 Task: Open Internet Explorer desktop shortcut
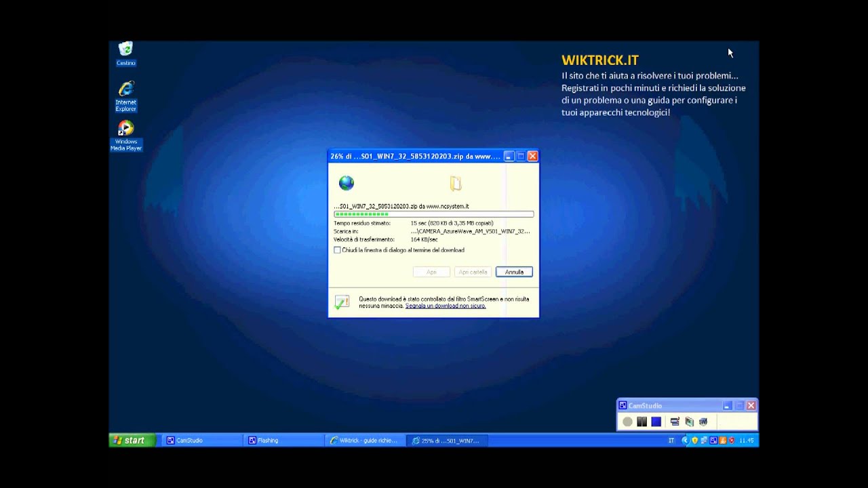125,96
